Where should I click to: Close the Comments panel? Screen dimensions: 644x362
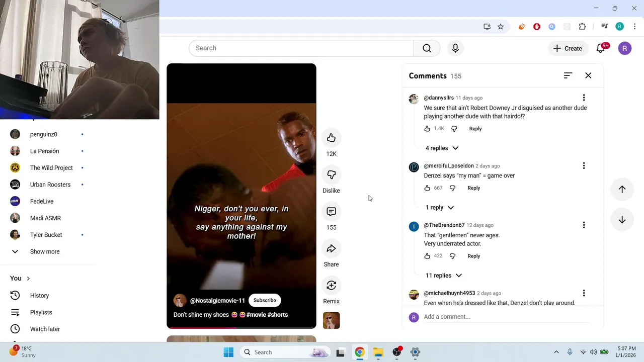tap(588, 75)
